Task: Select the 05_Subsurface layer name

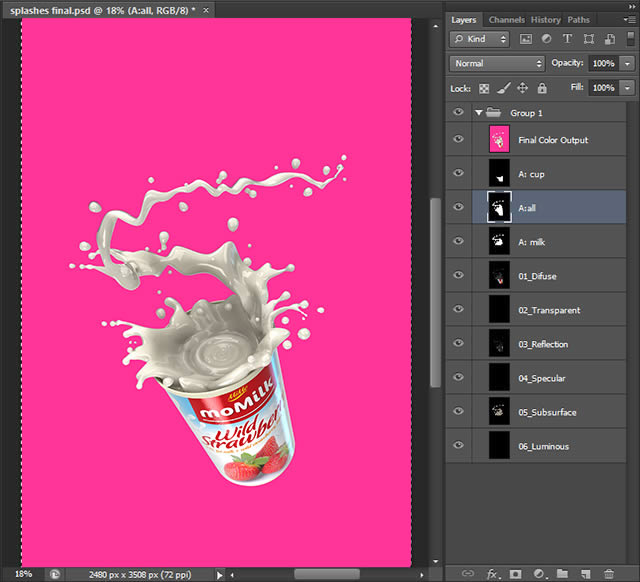Action: (x=547, y=413)
